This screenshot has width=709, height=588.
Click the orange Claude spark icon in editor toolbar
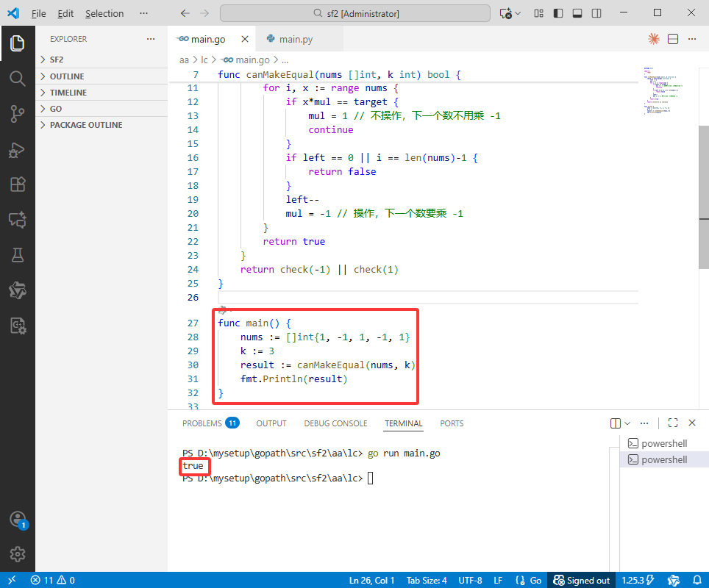(653, 39)
